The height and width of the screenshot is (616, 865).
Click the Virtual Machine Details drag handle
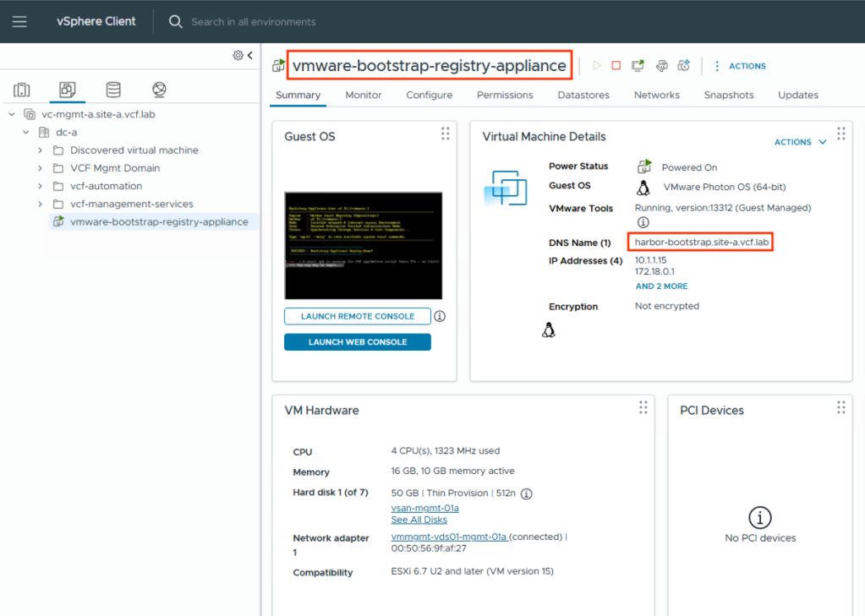click(840, 134)
